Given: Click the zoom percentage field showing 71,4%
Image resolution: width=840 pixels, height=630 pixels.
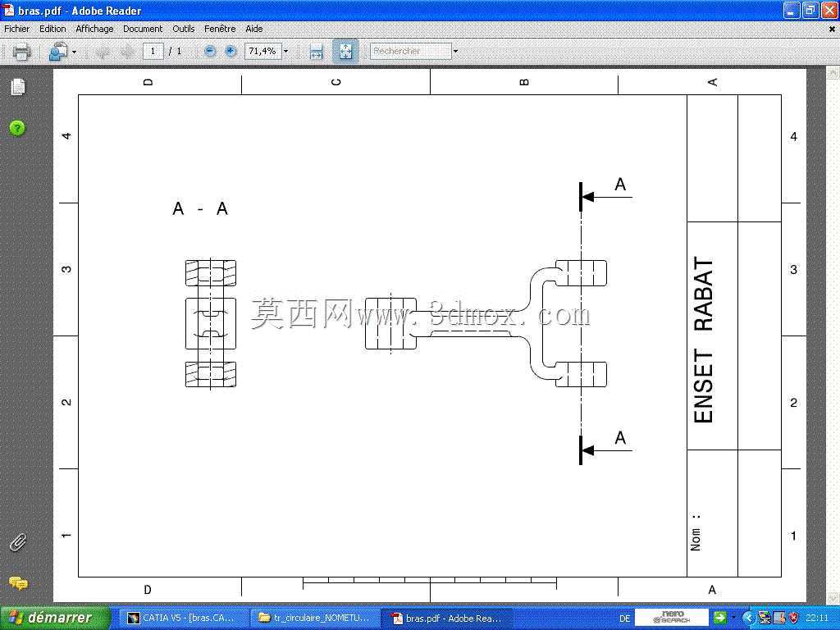Looking at the screenshot, I should pyautogui.click(x=262, y=52).
